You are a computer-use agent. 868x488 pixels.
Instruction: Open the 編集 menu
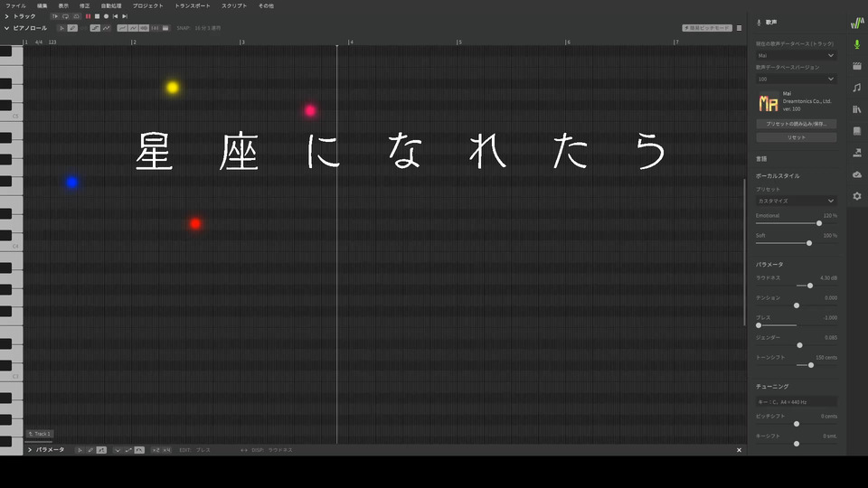tap(42, 5)
